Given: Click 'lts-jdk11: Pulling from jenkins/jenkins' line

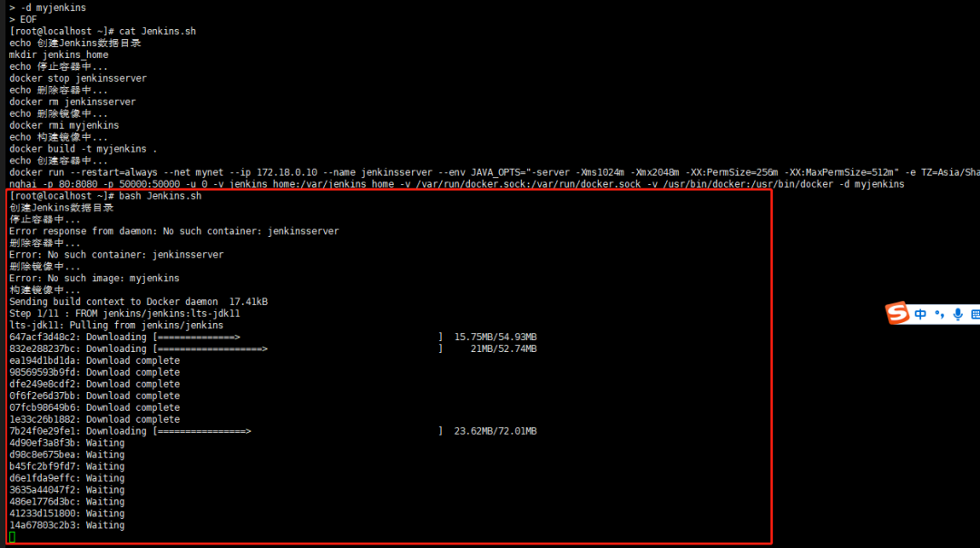Looking at the screenshot, I should click(x=116, y=326).
